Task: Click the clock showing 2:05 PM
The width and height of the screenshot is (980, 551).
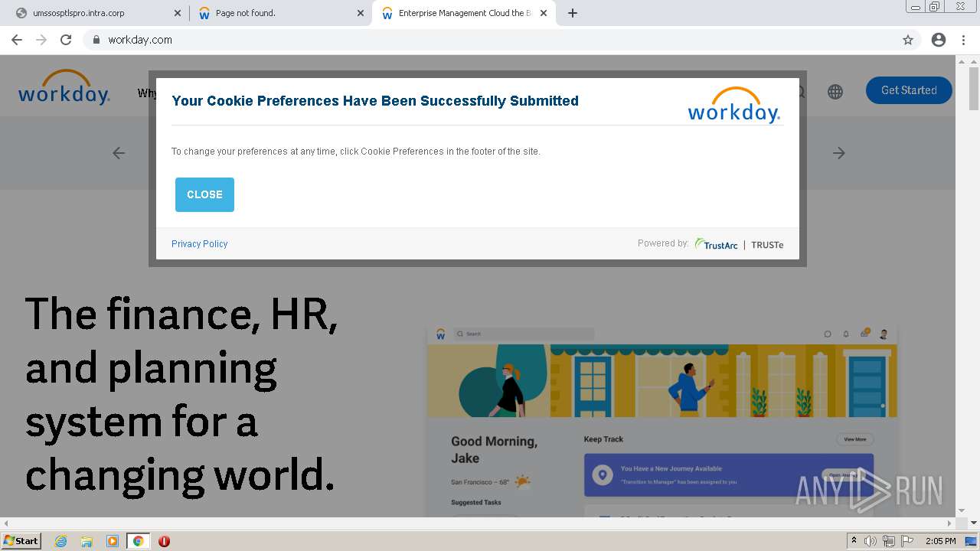Action: pyautogui.click(x=940, y=541)
